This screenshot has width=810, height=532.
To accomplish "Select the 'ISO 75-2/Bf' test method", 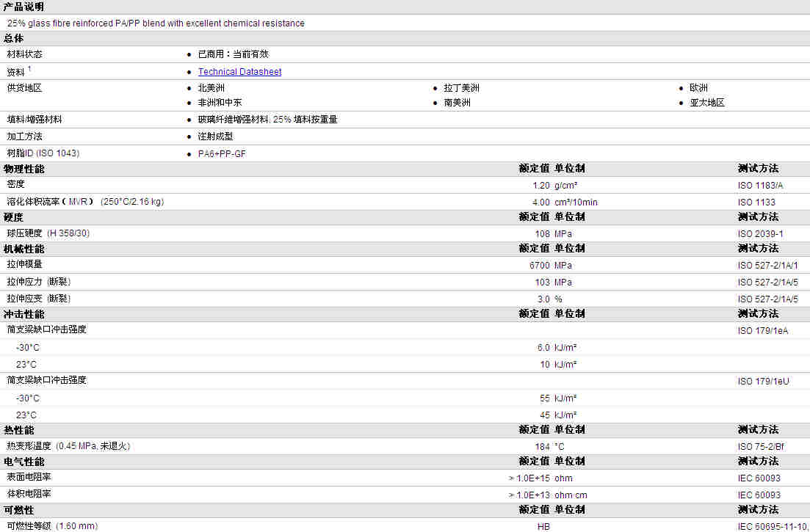I will tap(761, 446).
